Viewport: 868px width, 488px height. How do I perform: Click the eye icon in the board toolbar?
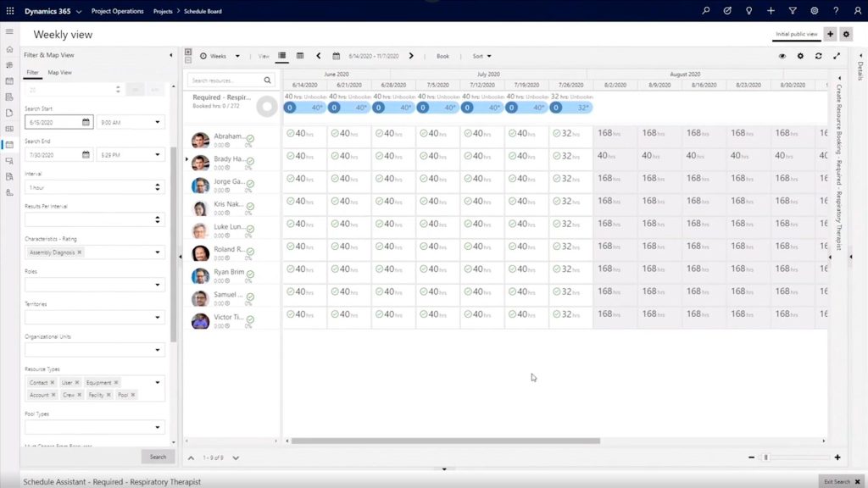(x=782, y=56)
